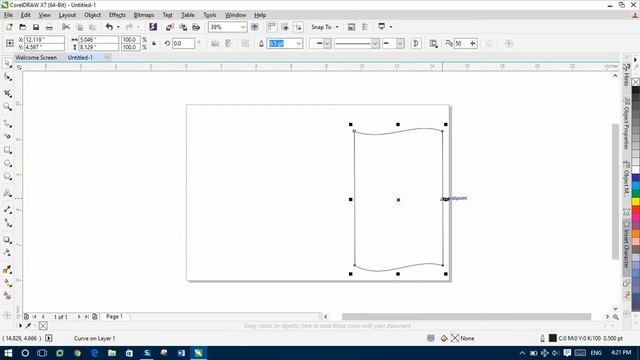This screenshot has height=360, width=640.
Task: Toggle show guidelines button
Action: (298, 27)
